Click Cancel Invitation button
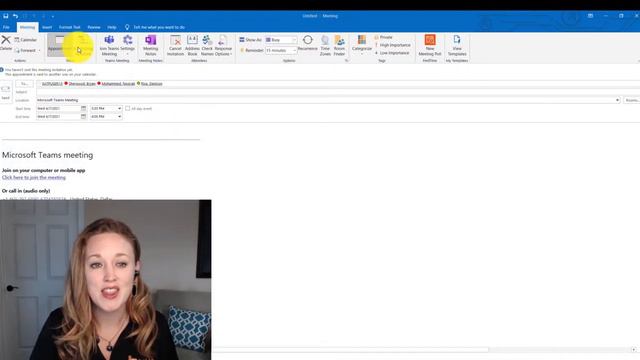Screen dimensions: 640x360 point(175,45)
